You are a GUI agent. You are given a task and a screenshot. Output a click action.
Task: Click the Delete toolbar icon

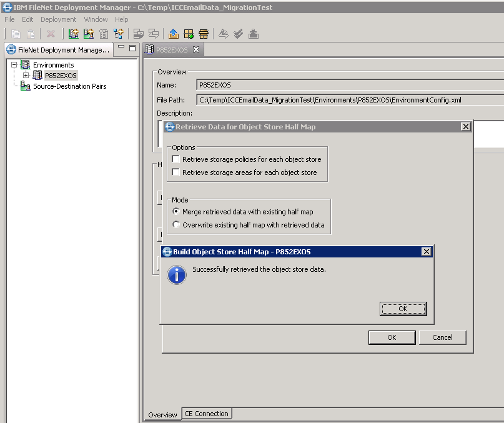coord(50,34)
